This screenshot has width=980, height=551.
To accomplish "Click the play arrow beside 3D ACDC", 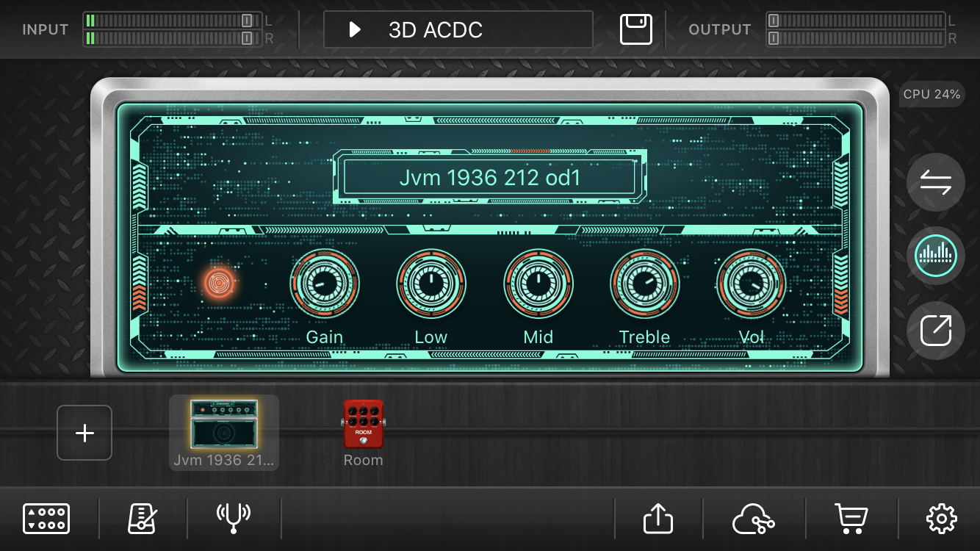I will pos(355,29).
